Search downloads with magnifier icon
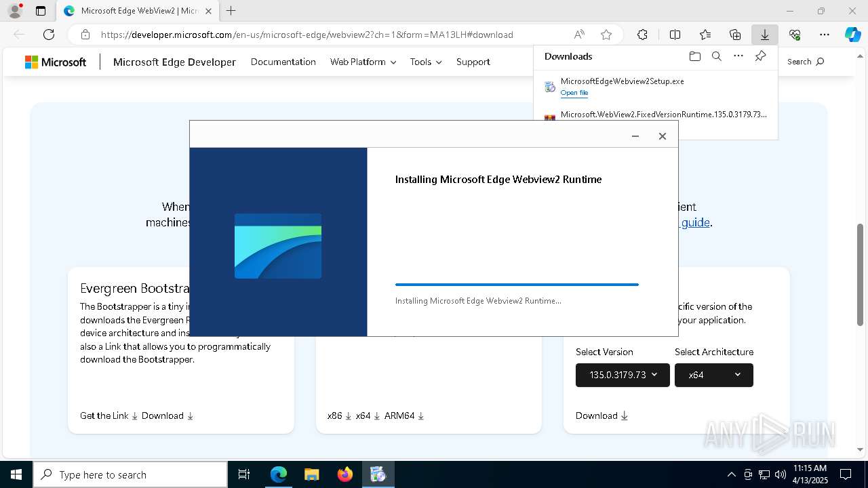Viewport: 868px width, 488px height. (716, 56)
